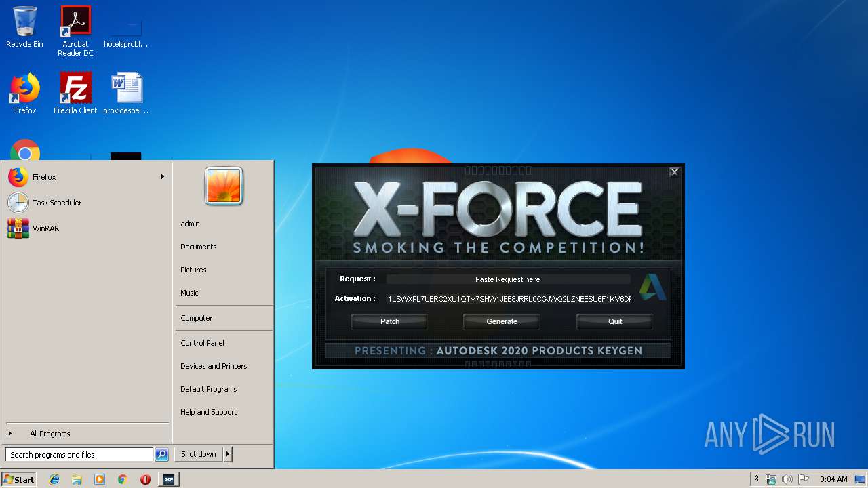Image resolution: width=868 pixels, height=488 pixels.
Task: Click the Patch button
Action: [x=389, y=321]
